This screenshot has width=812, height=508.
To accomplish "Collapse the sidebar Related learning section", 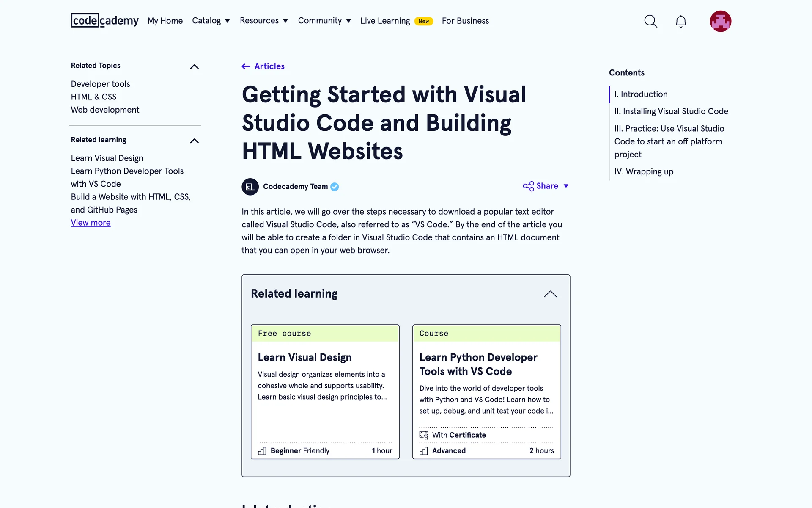I will (x=194, y=141).
